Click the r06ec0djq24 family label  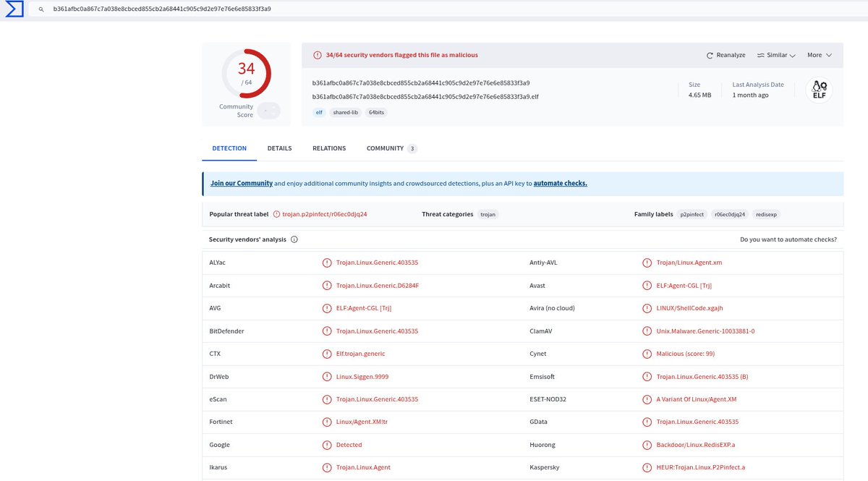(730, 215)
